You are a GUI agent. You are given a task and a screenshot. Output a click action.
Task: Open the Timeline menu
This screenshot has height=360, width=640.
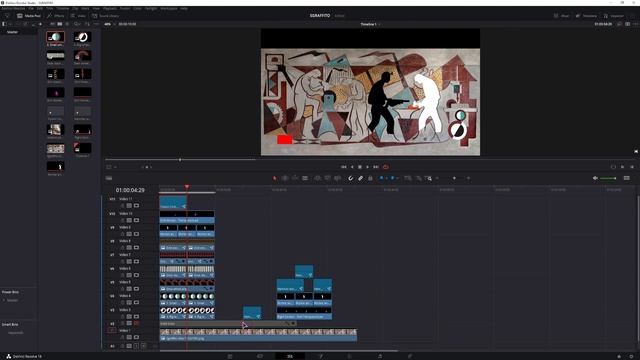[x=62, y=9]
